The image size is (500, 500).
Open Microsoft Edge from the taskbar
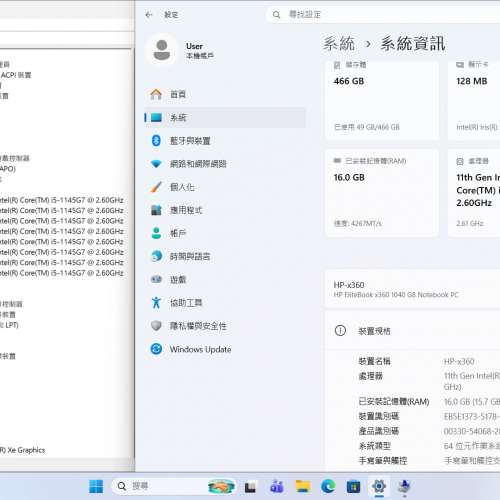[328, 487]
